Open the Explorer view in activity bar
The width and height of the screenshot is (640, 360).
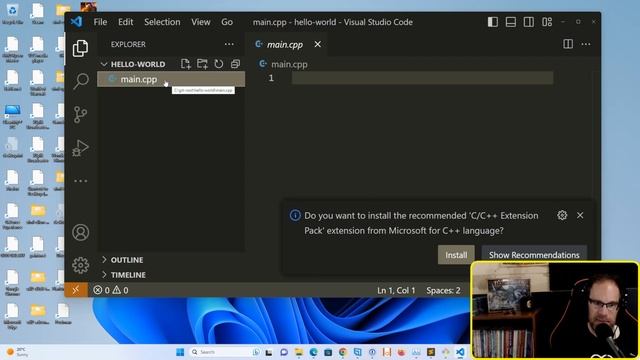click(80, 48)
